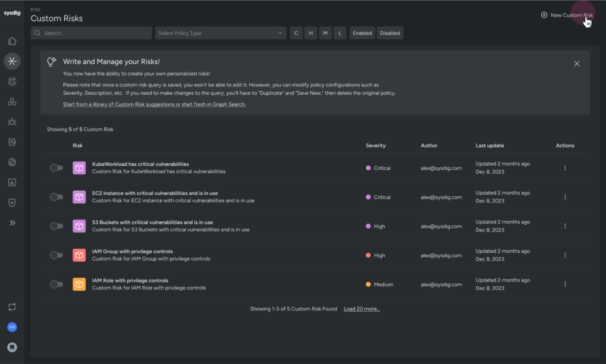The image size is (606, 364).
Task: Focus the Search input field
Action: 91,33
